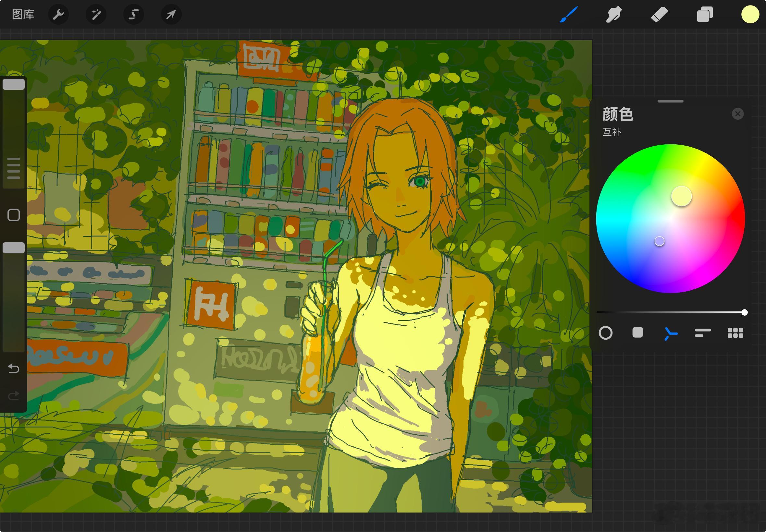
Task: Click the purple complementary reticle on wheel
Action: [x=659, y=241]
